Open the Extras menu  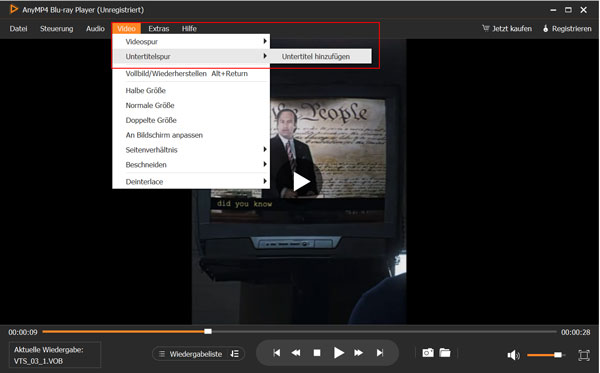click(x=159, y=29)
